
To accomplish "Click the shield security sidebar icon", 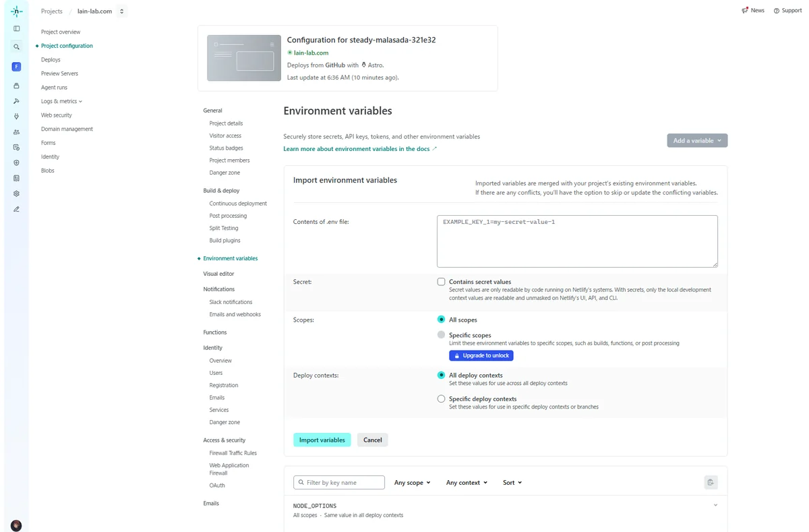I will [16, 162].
